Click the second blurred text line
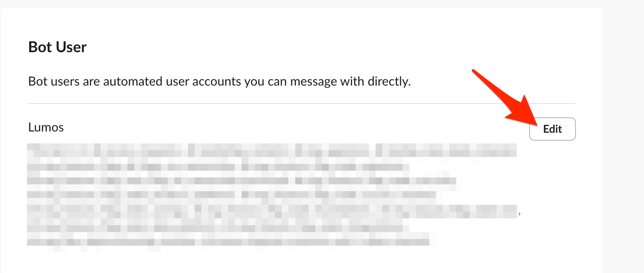Viewport: 644px width, 273px height. (217, 167)
